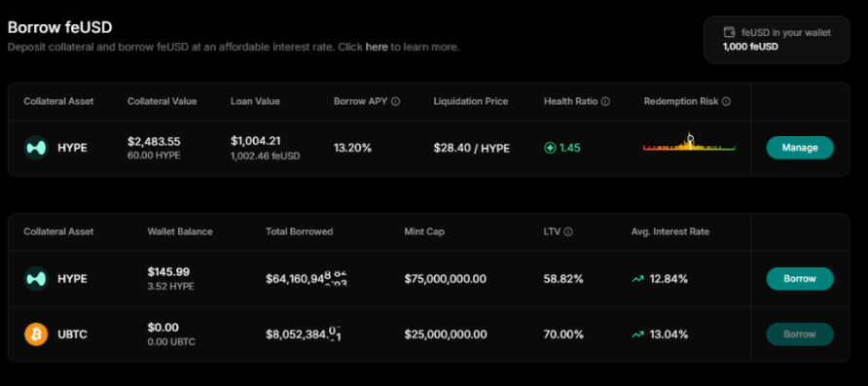
Task: Click the Redemption Risk info icon
Action: coord(726,102)
